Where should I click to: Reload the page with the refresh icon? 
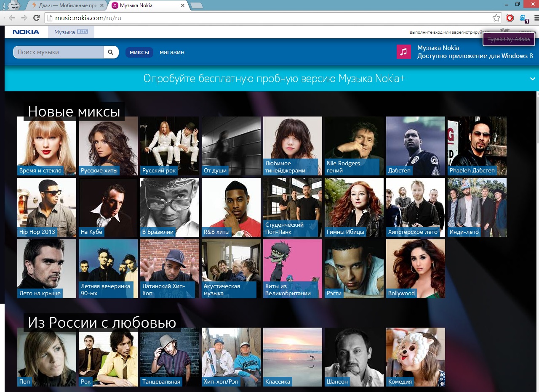click(36, 18)
